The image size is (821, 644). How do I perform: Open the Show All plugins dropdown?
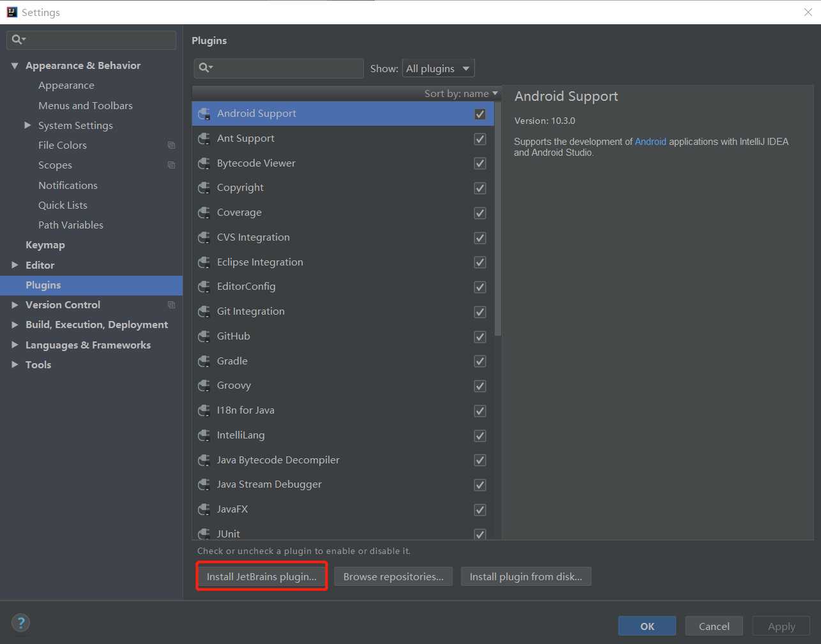point(439,68)
